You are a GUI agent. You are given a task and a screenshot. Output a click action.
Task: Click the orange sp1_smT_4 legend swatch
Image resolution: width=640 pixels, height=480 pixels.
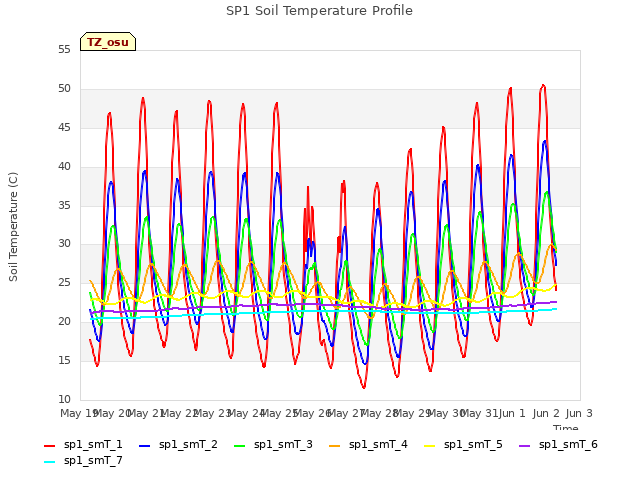[x=334, y=446]
